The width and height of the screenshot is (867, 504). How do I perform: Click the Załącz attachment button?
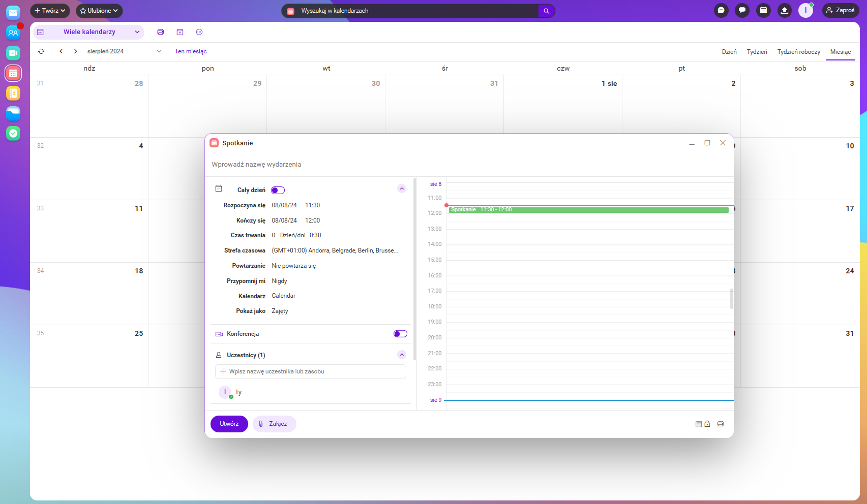[x=274, y=424]
